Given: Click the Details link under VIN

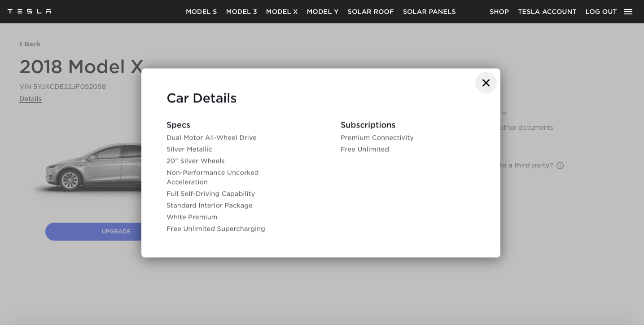Looking at the screenshot, I should [31, 99].
